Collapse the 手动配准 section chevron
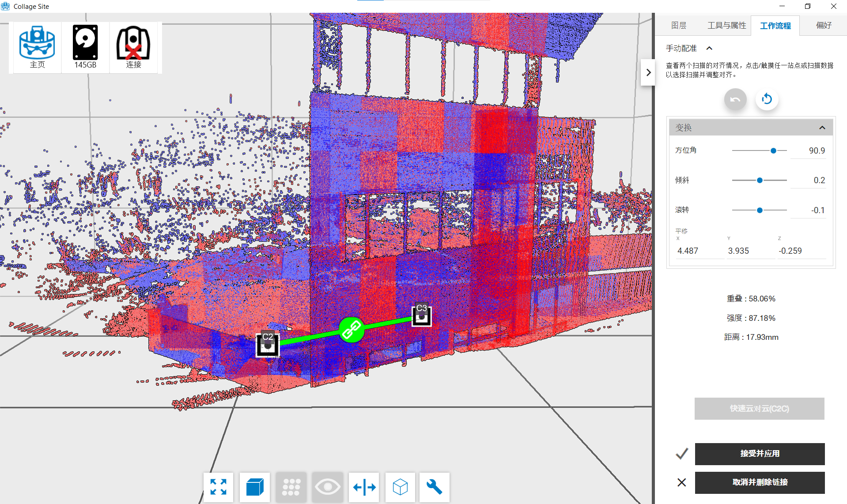Screen dimensions: 847x504 click(x=709, y=48)
